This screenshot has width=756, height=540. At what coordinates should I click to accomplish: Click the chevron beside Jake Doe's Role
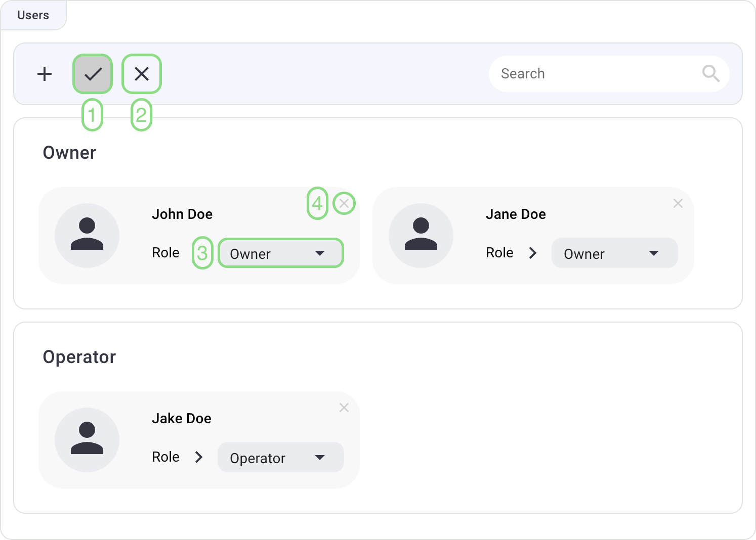pos(199,457)
